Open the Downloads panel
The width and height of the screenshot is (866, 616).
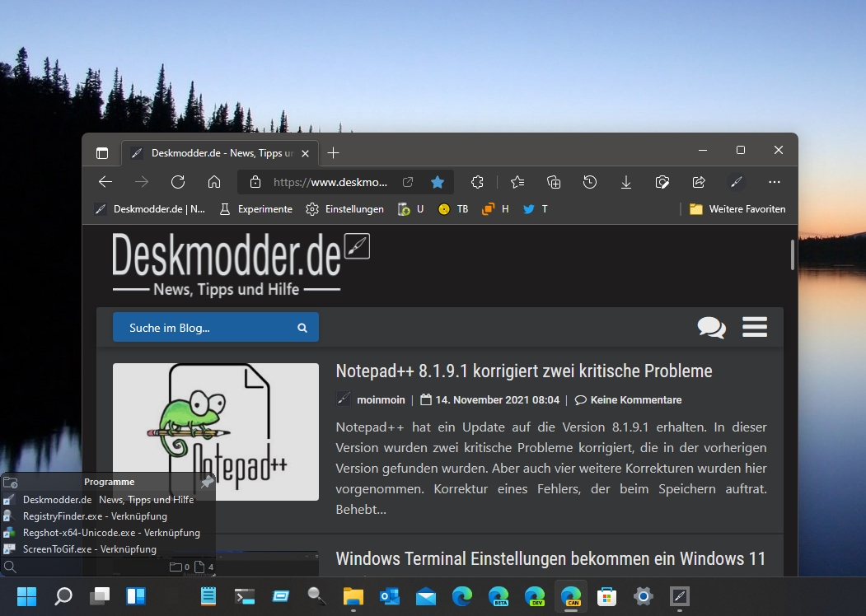point(625,182)
